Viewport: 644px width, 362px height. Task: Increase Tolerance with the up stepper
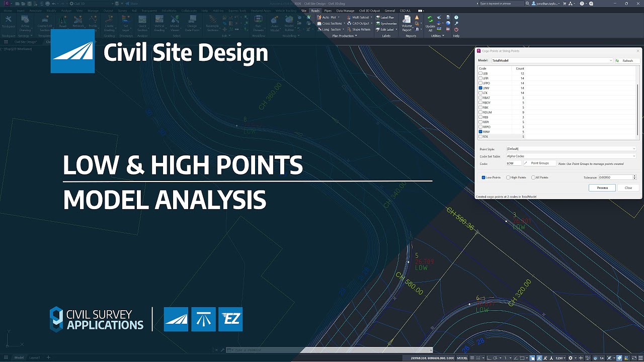click(x=634, y=176)
